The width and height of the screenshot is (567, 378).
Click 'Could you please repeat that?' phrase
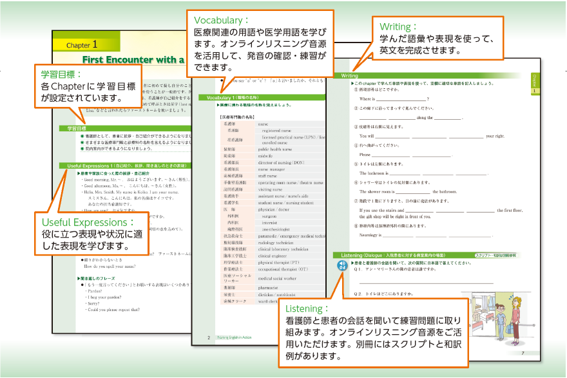(x=114, y=310)
